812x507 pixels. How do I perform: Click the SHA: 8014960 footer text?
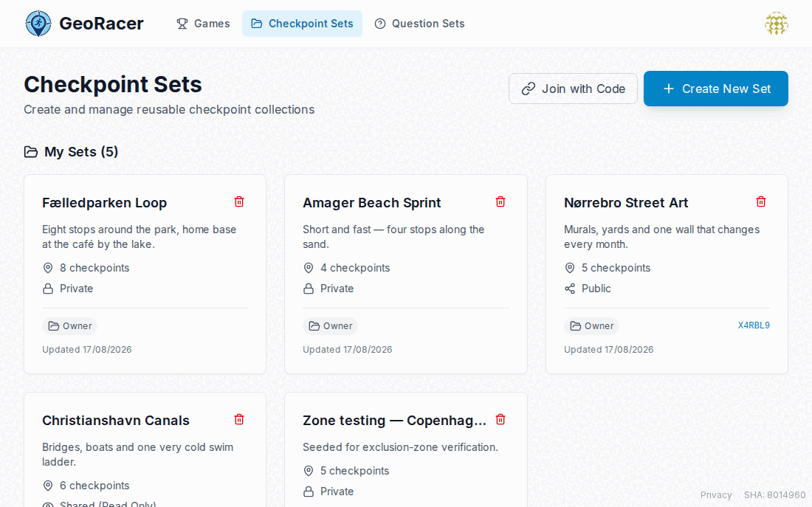pyautogui.click(x=774, y=495)
